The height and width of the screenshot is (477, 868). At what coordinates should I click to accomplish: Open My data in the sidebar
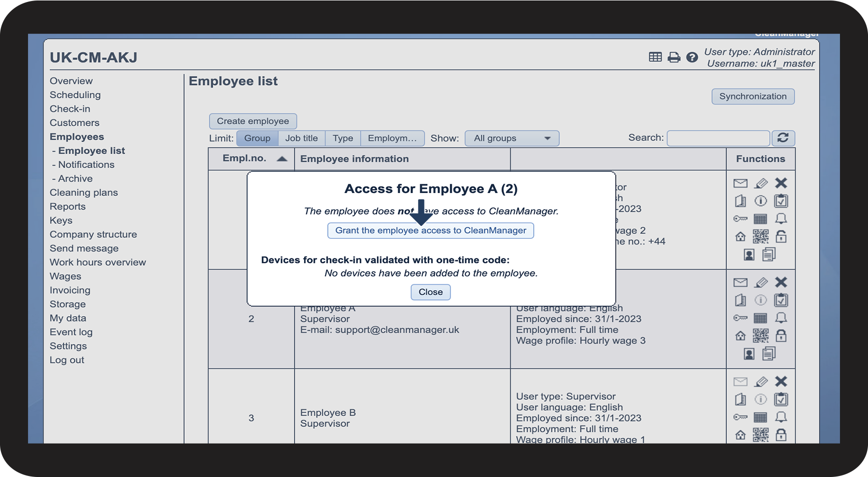pos(68,318)
